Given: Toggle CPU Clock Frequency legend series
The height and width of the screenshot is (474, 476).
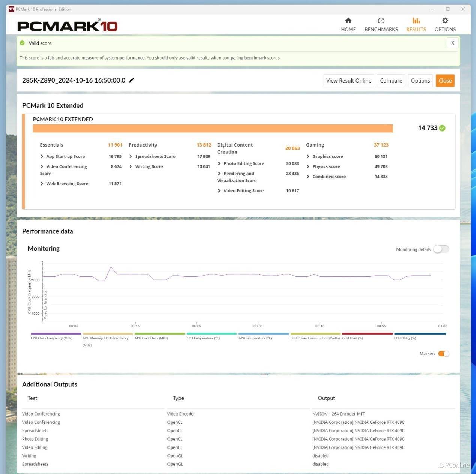Looking at the screenshot, I should coord(56,334).
